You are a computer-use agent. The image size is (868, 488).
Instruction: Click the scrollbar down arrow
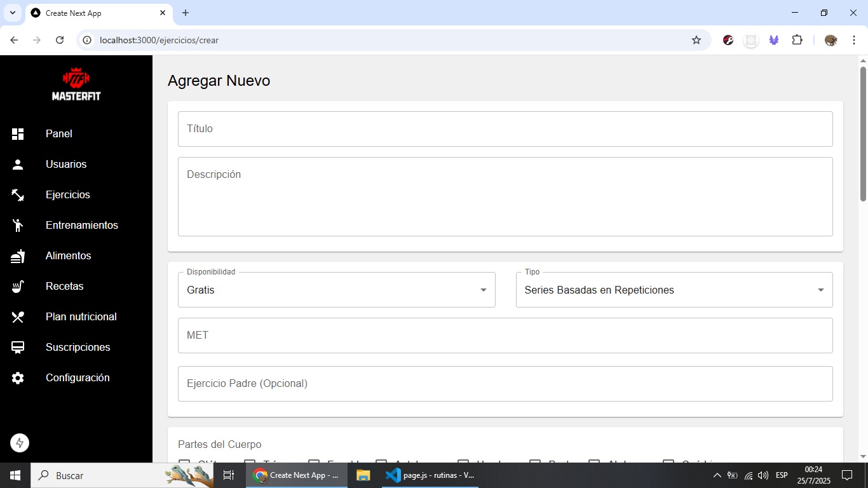tap(863, 457)
